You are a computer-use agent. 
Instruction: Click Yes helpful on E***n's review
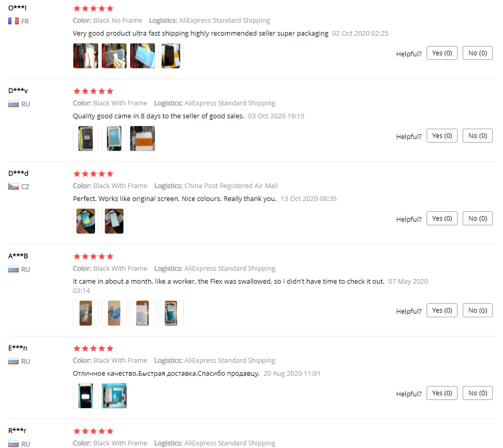(x=442, y=393)
